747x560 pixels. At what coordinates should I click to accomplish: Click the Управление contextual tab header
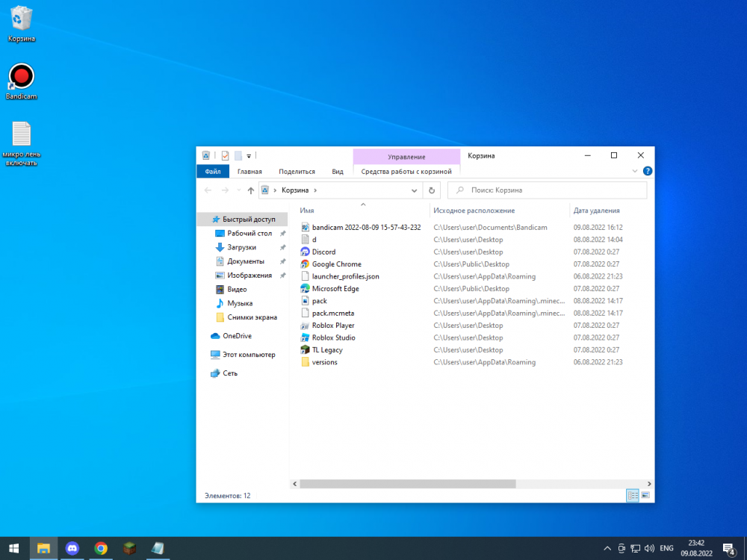(406, 157)
